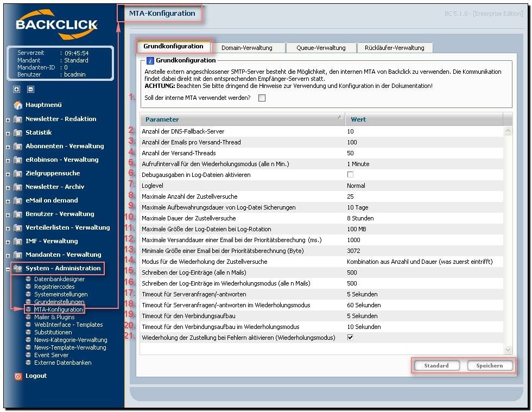Open Grundeinstellungen in the sidebar
This screenshot has height=412, width=532.
tap(59, 302)
